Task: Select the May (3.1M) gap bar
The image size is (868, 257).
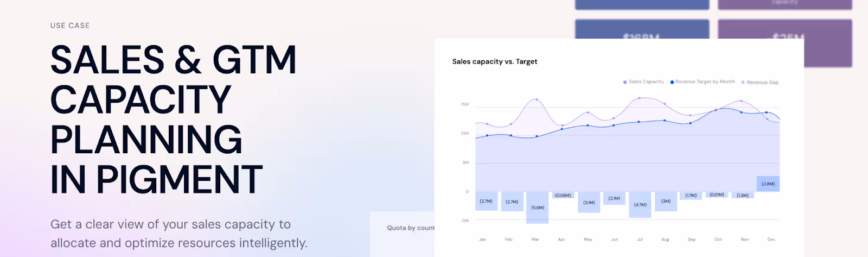Action: coord(589,202)
